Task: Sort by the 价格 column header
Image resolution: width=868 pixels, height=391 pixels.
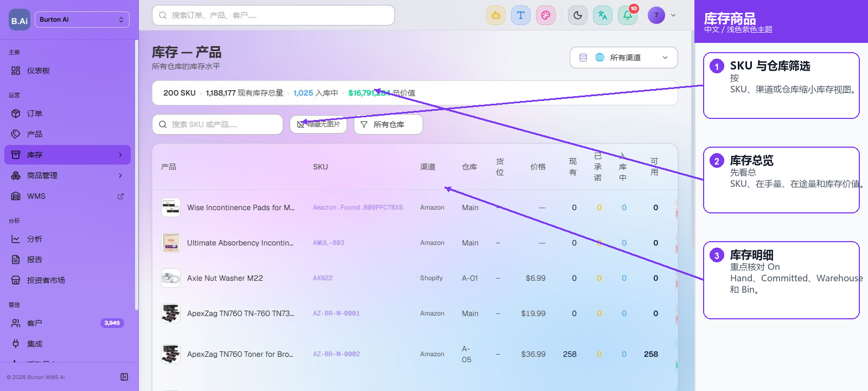Action: pos(538,167)
